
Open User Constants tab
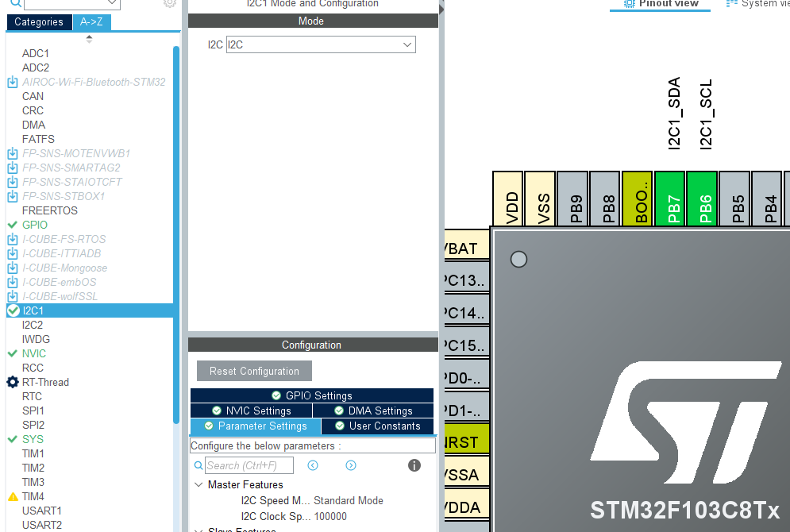pos(377,426)
